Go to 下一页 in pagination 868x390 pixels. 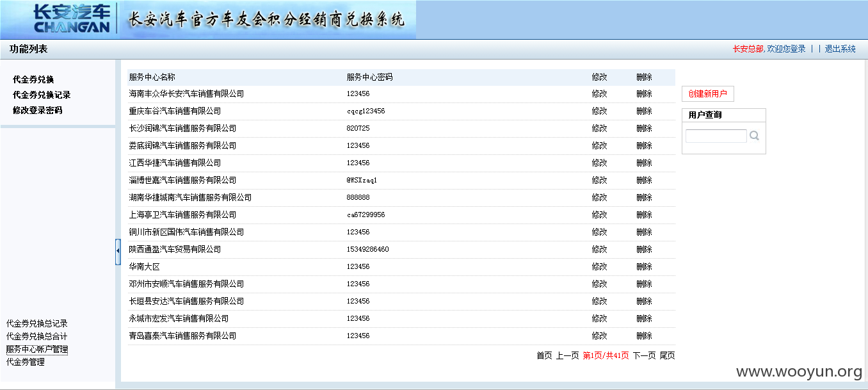[644, 355]
